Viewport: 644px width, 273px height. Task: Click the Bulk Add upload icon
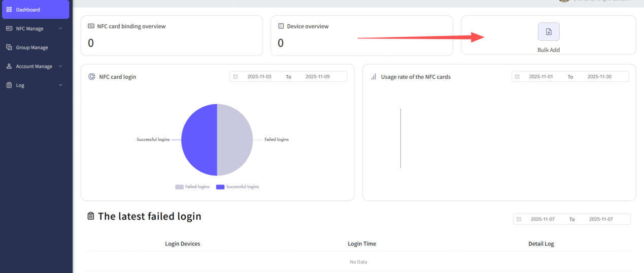click(x=549, y=32)
